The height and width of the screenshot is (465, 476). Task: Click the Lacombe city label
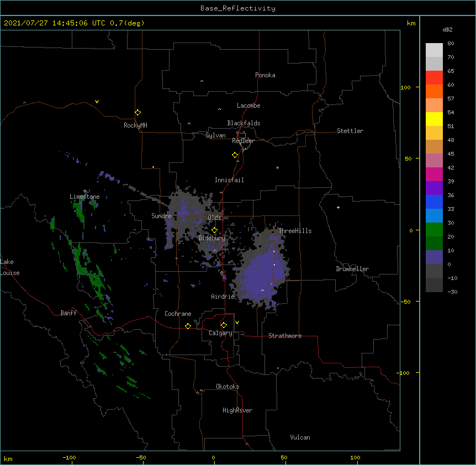[x=248, y=105]
